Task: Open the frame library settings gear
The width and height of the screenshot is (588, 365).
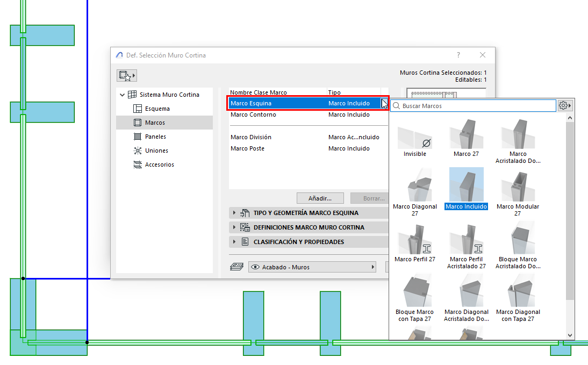Action: pyautogui.click(x=565, y=106)
